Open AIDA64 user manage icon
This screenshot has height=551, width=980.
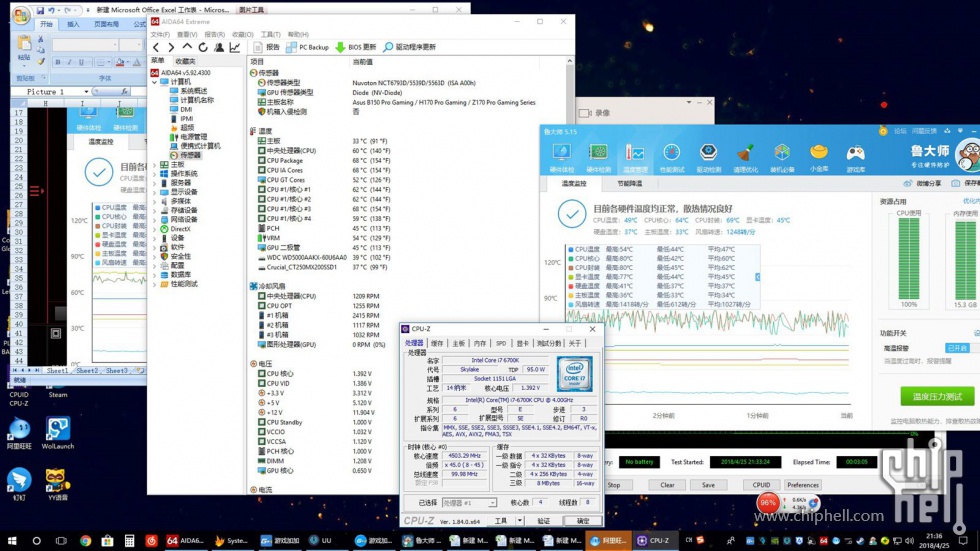tap(219, 47)
